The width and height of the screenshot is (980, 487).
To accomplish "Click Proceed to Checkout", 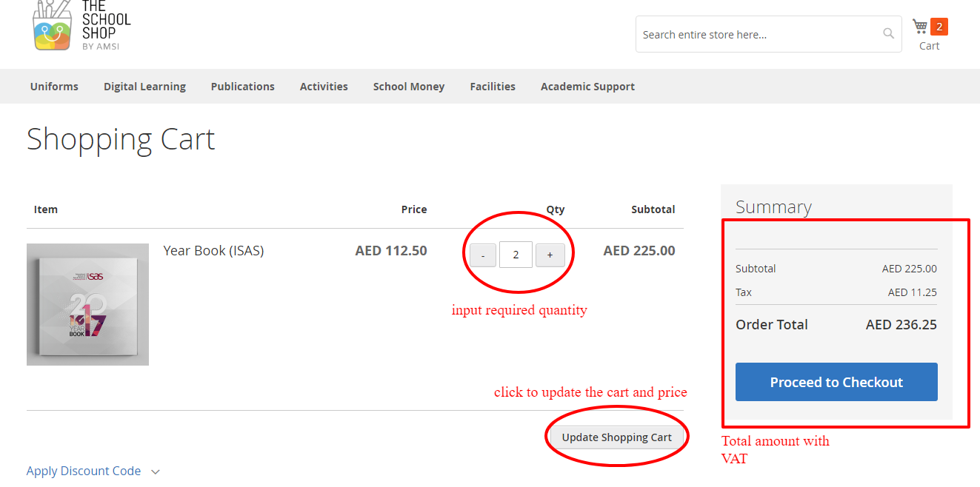I will pos(836,382).
